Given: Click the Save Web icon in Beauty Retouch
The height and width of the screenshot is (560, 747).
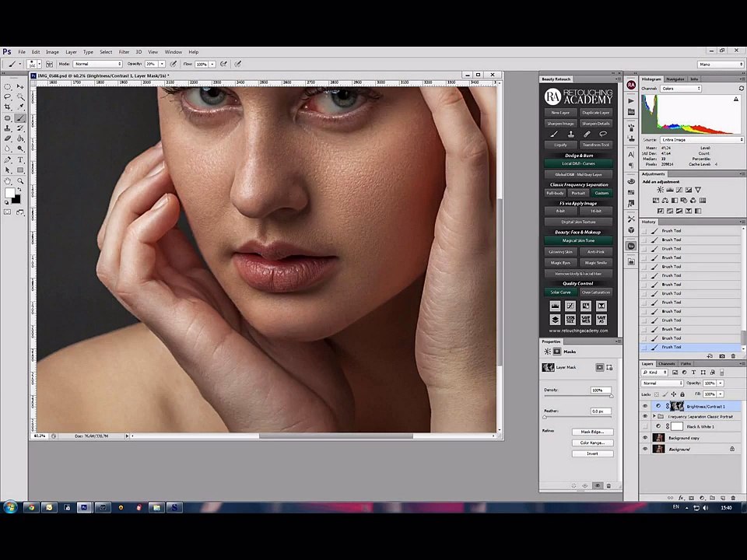Looking at the screenshot, I should tap(586, 320).
